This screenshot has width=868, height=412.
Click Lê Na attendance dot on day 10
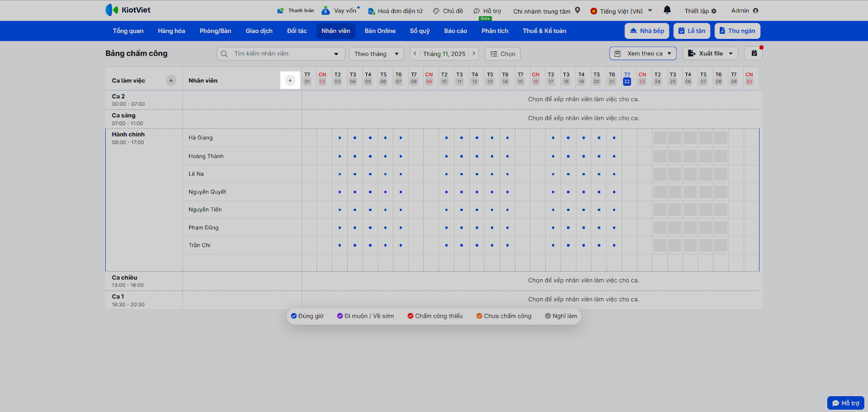446,174
